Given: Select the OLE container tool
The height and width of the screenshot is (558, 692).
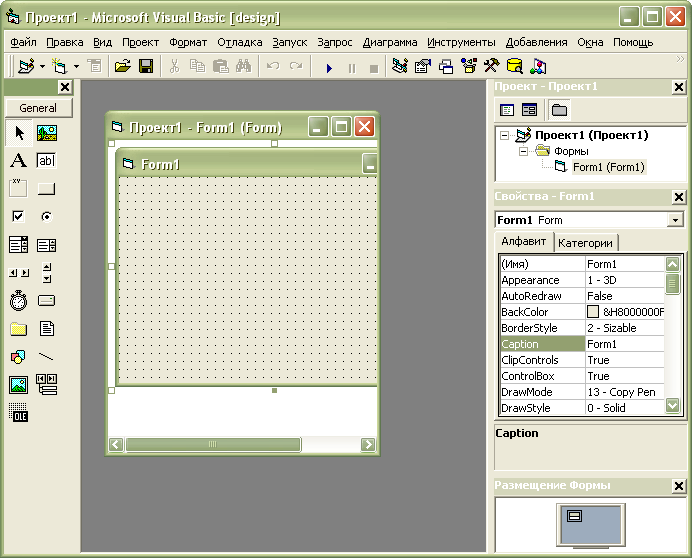Looking at the screenshot, I should click(19, 412).
